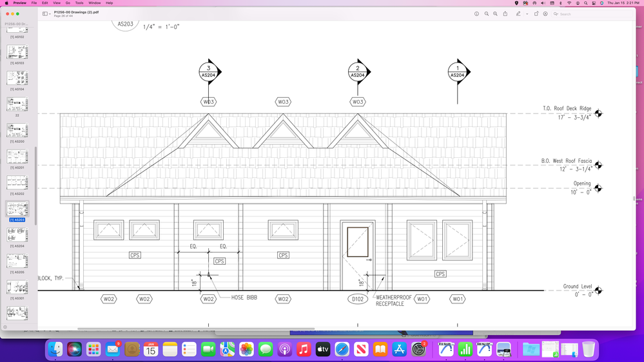Open the Window menu
The height and width of the screenshot is (362, 644).
tap(95, 3)
